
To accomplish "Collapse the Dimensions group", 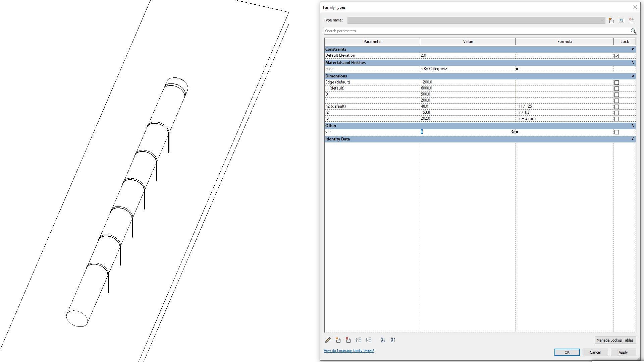I will (x=633, y=76).
